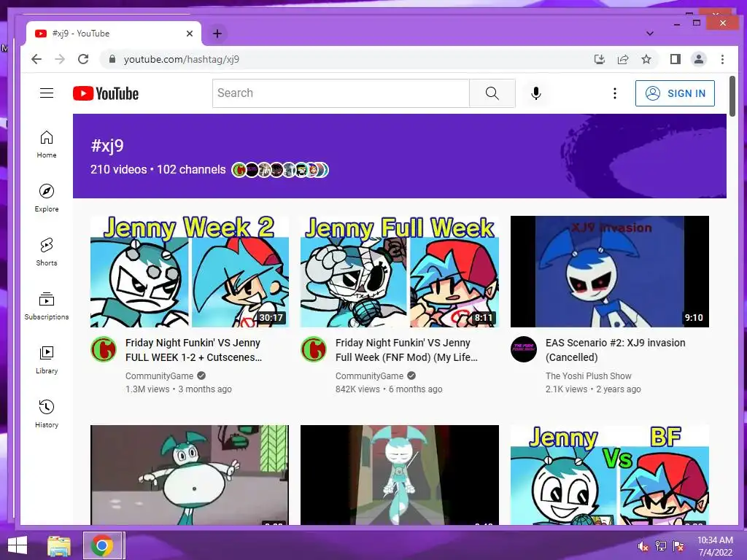Click the channel avatars stack in banner
Screen dimensions: 747x560
coord(280,169)
